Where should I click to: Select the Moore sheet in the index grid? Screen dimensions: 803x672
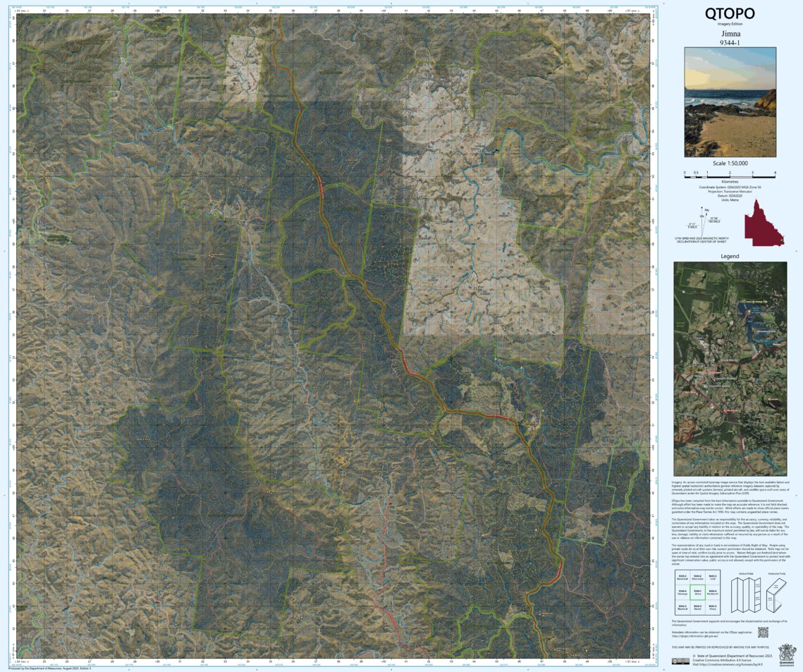(699, 606)
